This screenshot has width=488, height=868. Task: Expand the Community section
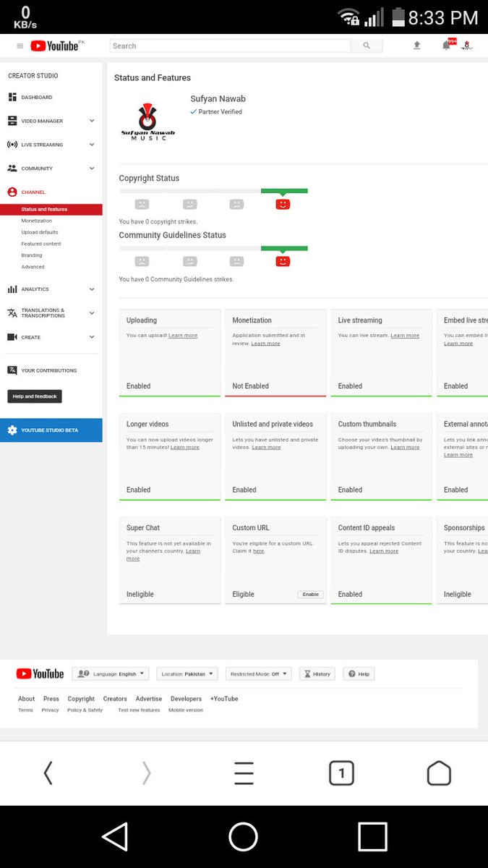point(92,168)
